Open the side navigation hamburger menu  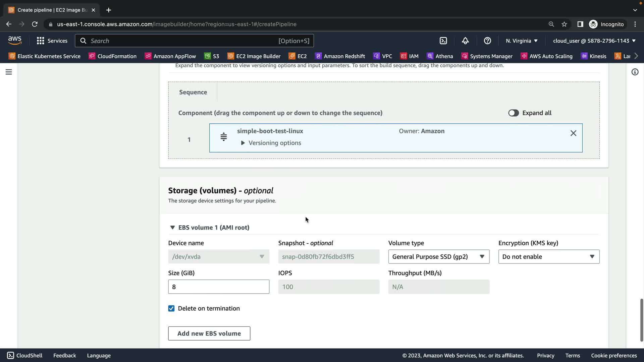(9, 72)
